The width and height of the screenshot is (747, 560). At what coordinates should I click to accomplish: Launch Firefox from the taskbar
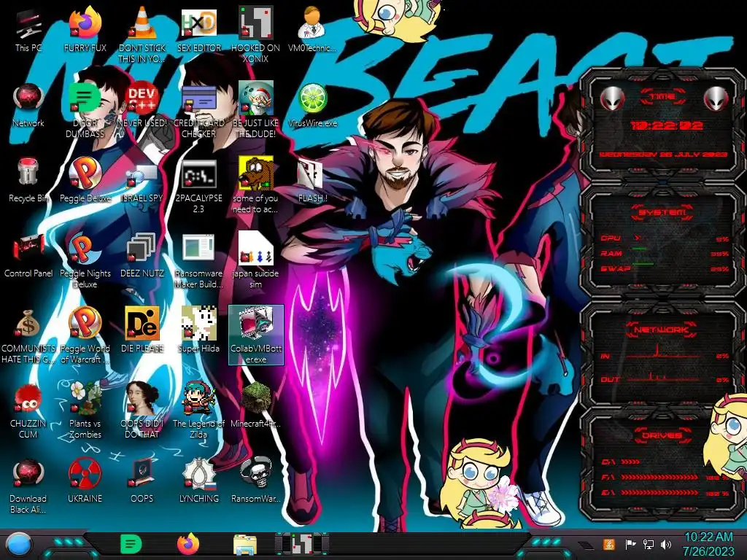[x=188, y=544]
